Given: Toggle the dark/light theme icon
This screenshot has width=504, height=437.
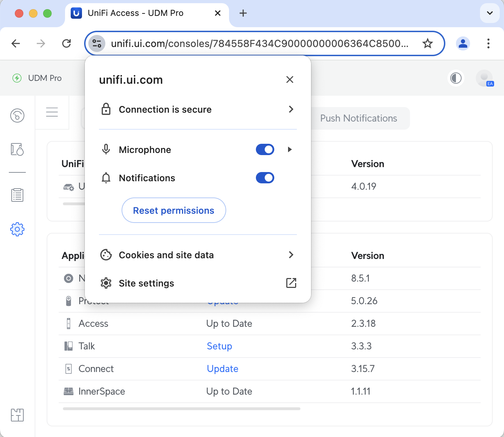Looking at the screenshot, I should (x=456, y=78).
